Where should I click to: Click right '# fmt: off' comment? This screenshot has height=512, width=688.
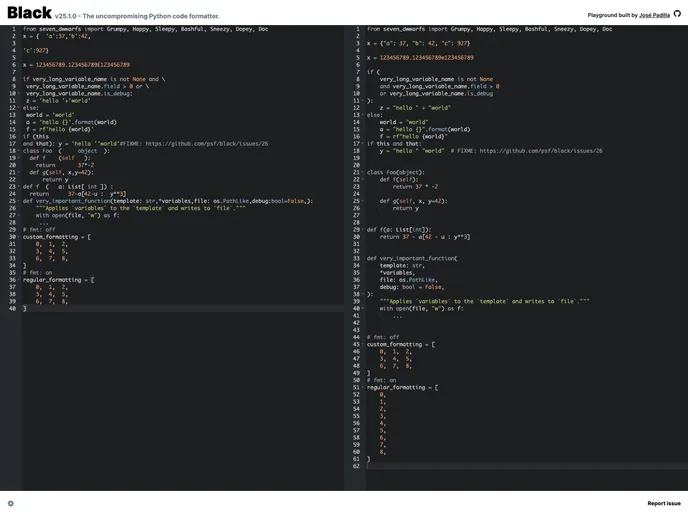click(383, 337)
